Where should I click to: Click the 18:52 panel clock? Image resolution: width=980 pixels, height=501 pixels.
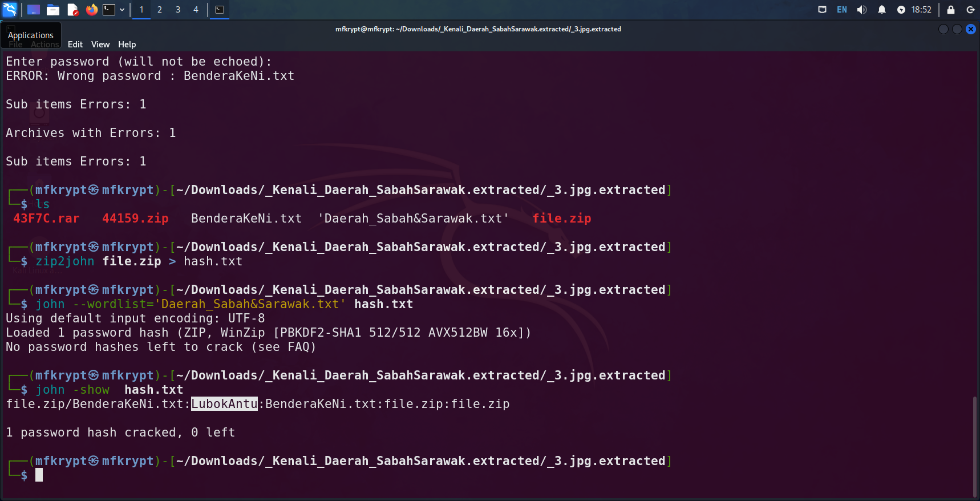[921, 10]
